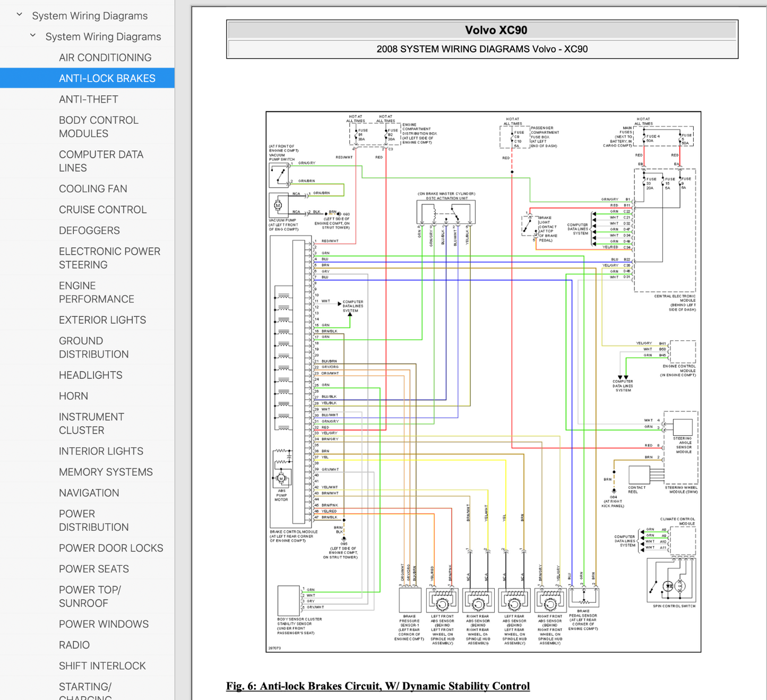Select ANTI-LOCK BRAKES in the sidebar
Viewport: 767px width, 700px height.
coord(107,78)
